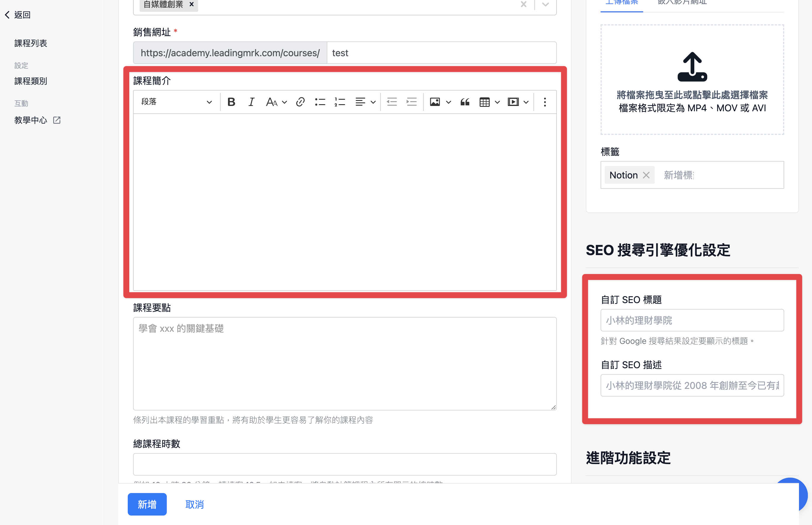Screen dimensions: 812x525
Task: Show more editor toolbar items
Action: point(545,102)
